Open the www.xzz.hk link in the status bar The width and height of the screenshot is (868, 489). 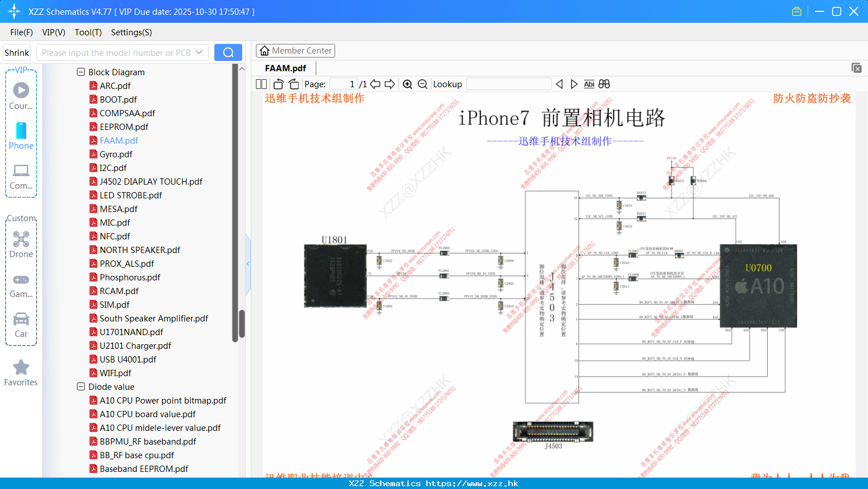[x=472, y=483]
